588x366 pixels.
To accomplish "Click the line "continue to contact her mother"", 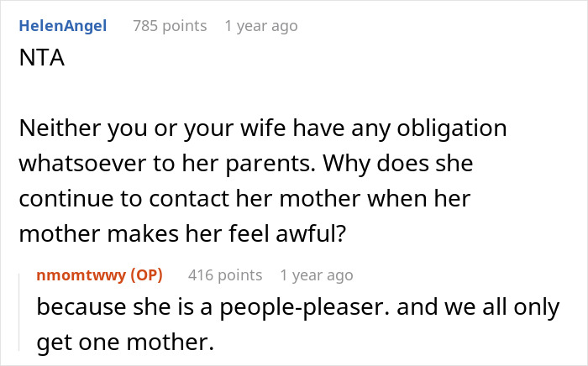I will pos(244,199).
